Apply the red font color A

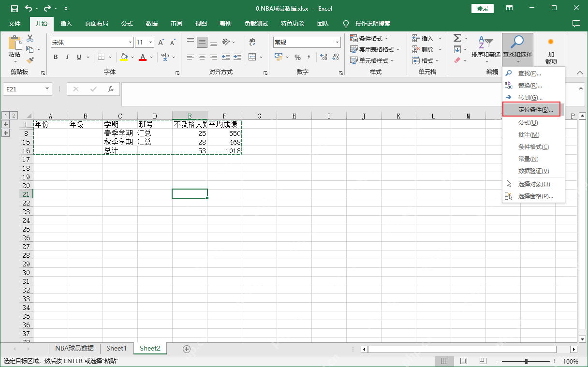coord(143,57)
